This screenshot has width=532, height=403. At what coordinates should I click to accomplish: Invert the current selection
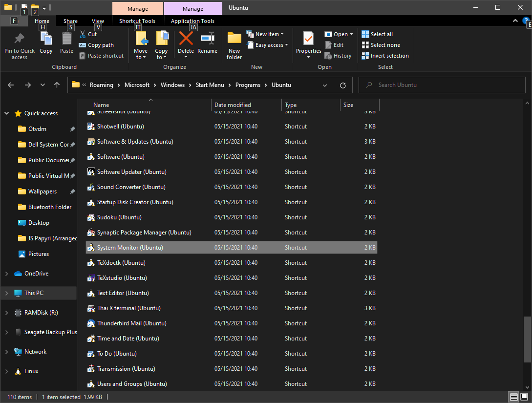click(385, 55)
